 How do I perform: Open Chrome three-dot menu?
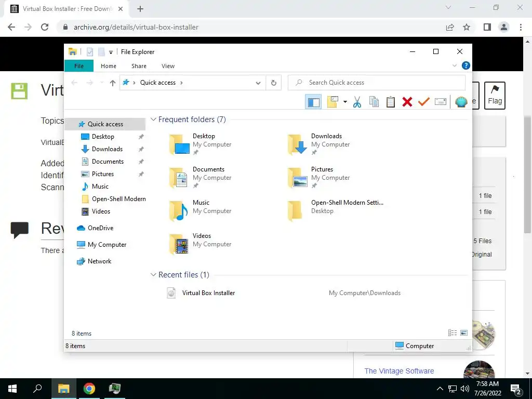[521, 27]
